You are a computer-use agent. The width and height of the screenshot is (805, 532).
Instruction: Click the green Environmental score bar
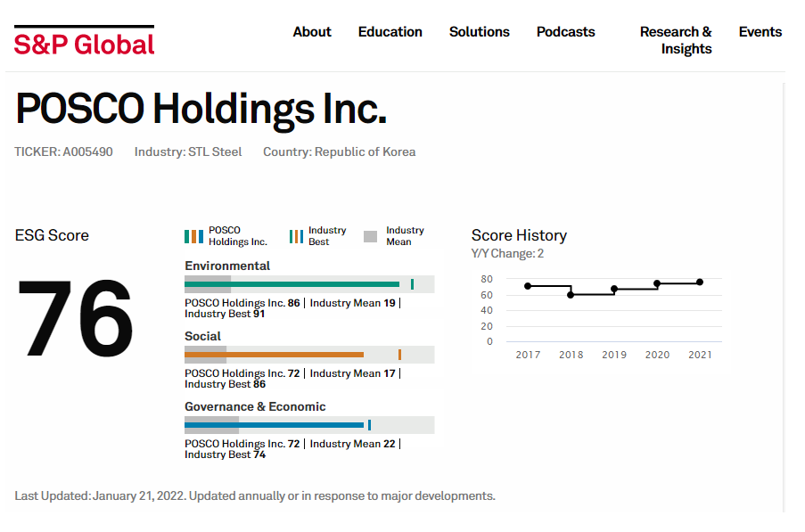(292, 284)
